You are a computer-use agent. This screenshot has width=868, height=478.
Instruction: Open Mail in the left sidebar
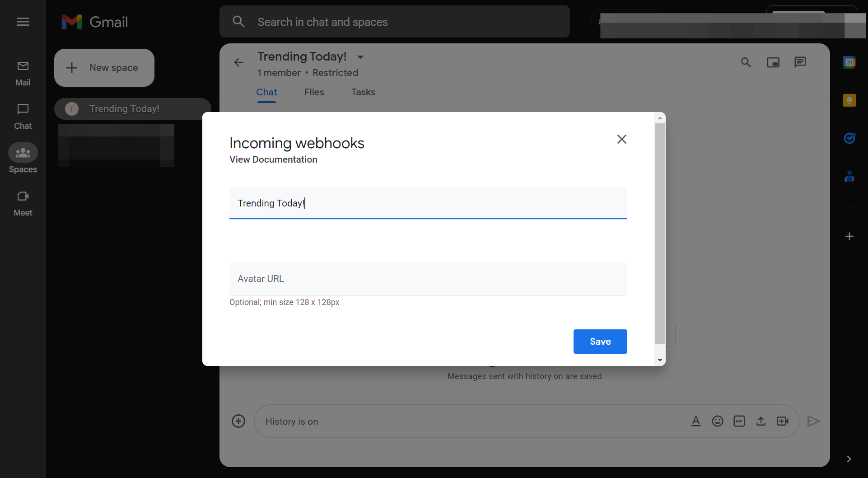click(23, 73)
